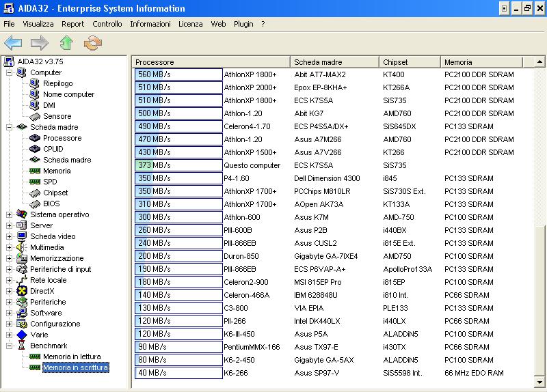Select the Questo computer row
The image size is (547, 392).
(252, 165)
